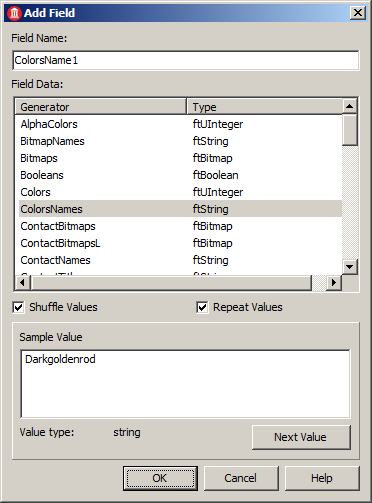
Task: Select the Colors generator row
Action: (180, 192)
